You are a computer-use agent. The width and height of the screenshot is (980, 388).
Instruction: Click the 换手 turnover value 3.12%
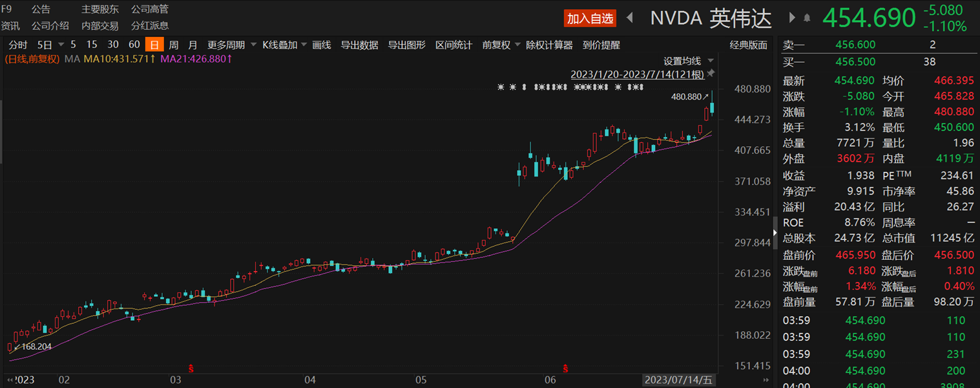(860, 127)
